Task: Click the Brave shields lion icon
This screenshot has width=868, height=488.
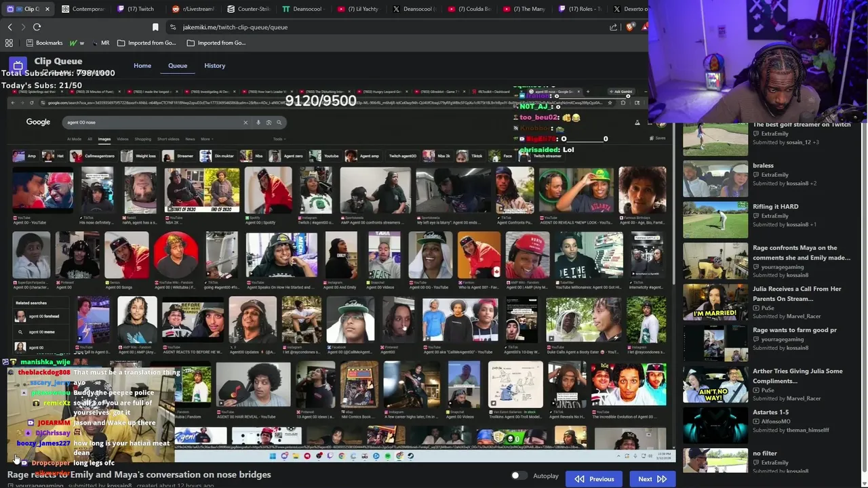Action: coord(630,27)
